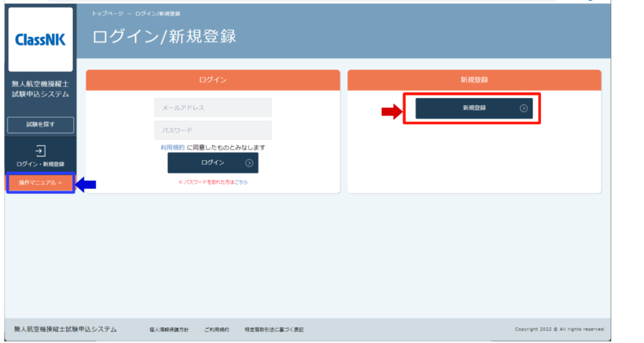This screenshot has height=343, width=644.
Task: Go to トップページ breadcrumb link
Action: click(107, 14)
